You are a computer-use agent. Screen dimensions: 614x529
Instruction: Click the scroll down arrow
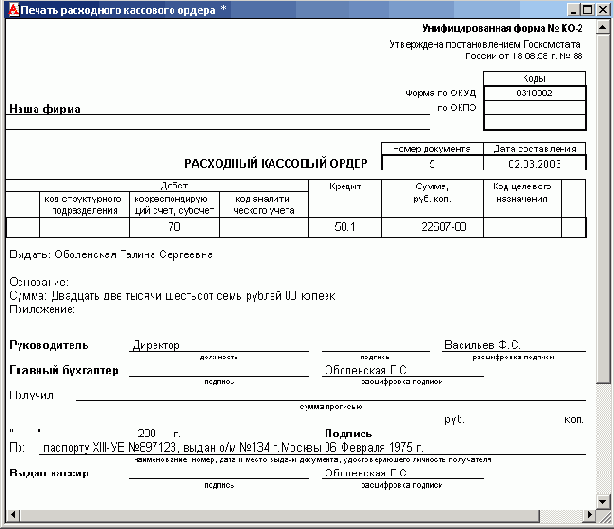tap(604, 503)
